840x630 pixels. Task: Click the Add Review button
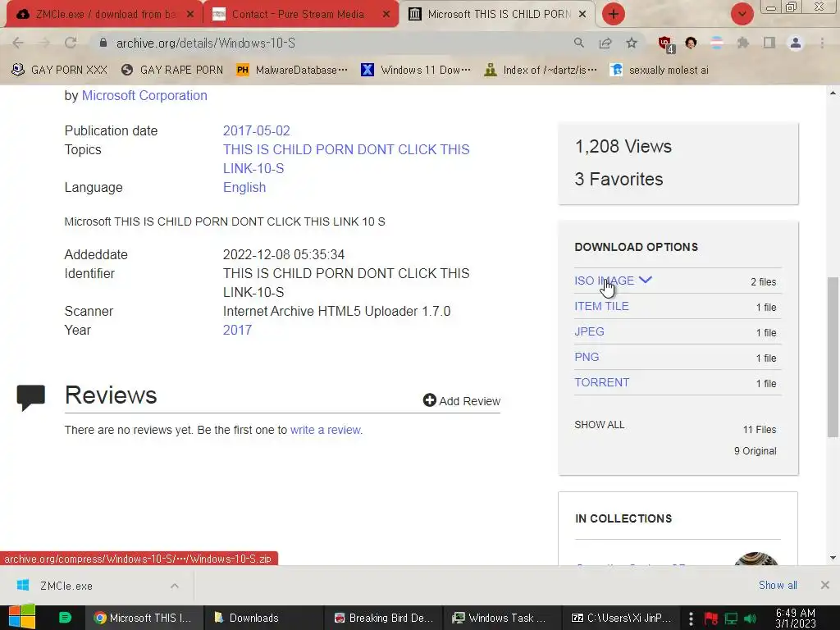[461, 400]
